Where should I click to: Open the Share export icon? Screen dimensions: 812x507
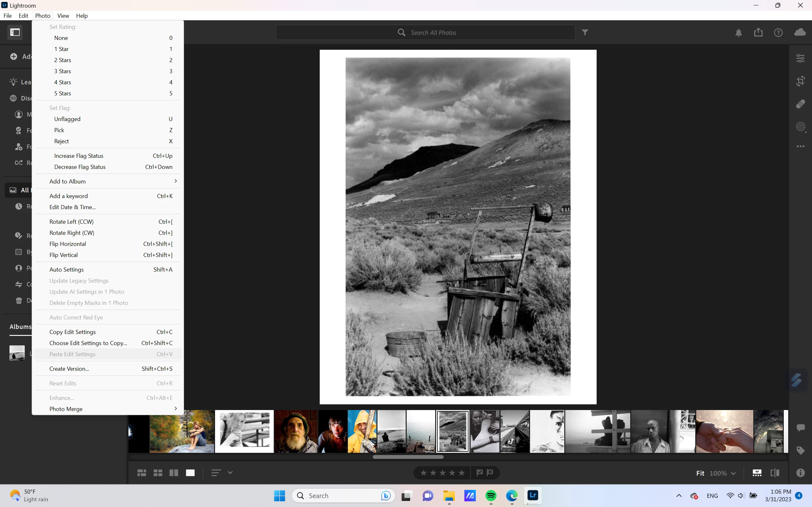758,33
